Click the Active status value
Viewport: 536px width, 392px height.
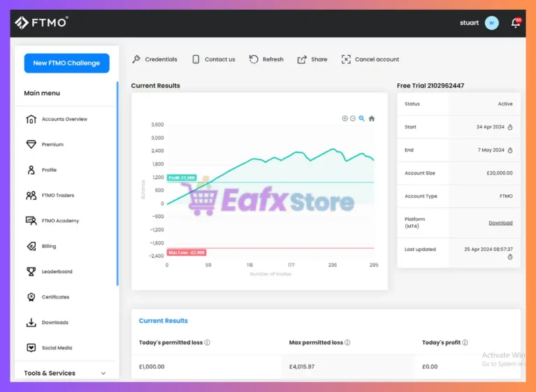505,104
